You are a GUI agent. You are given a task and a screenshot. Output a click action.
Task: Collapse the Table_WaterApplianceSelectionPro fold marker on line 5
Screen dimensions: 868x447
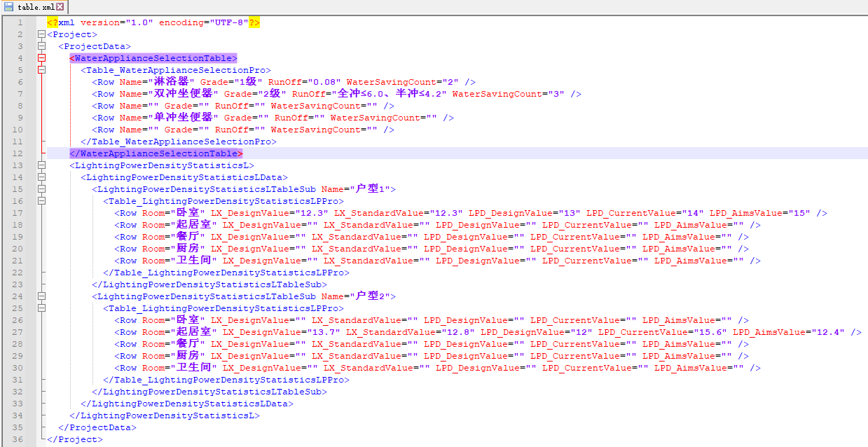(x=42, y=70)
